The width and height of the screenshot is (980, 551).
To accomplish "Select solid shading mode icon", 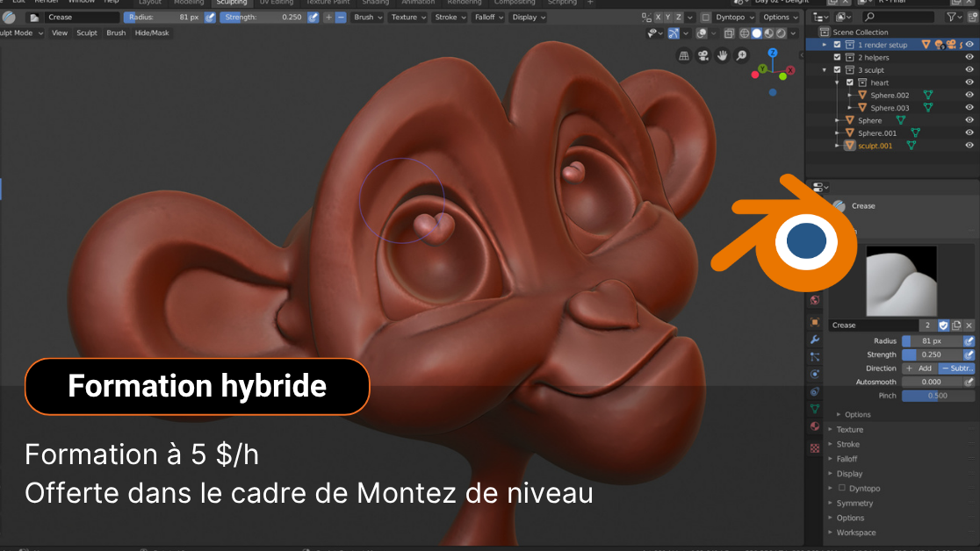I will point(756,33).
